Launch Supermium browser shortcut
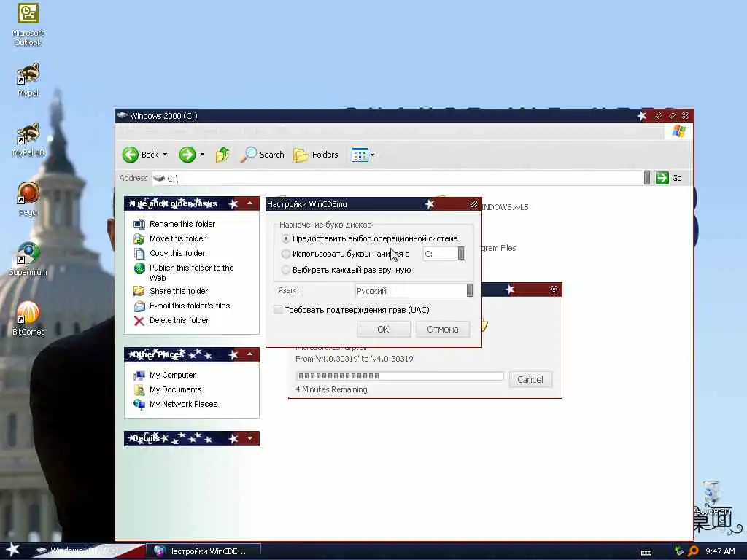The height and width of the screenshot is (560, 747). click(x=28, y=260)
